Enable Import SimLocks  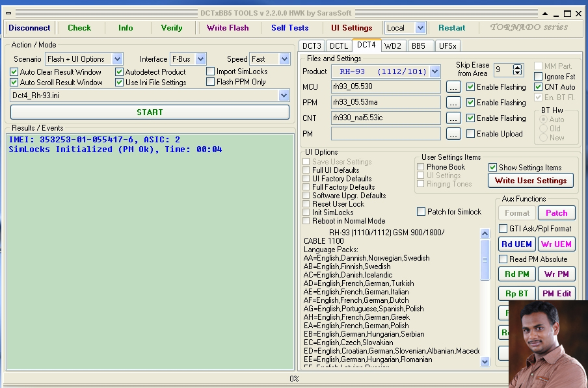pos(210,71)
